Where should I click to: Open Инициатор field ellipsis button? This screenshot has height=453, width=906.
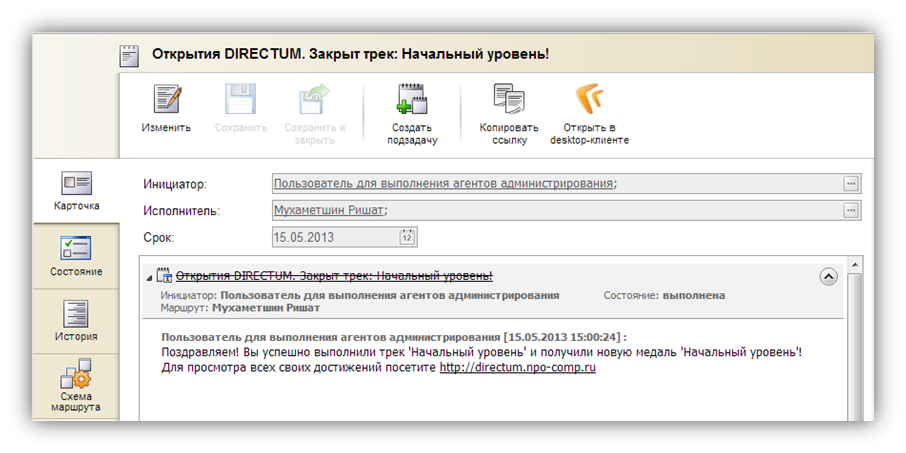coord(851,184)
